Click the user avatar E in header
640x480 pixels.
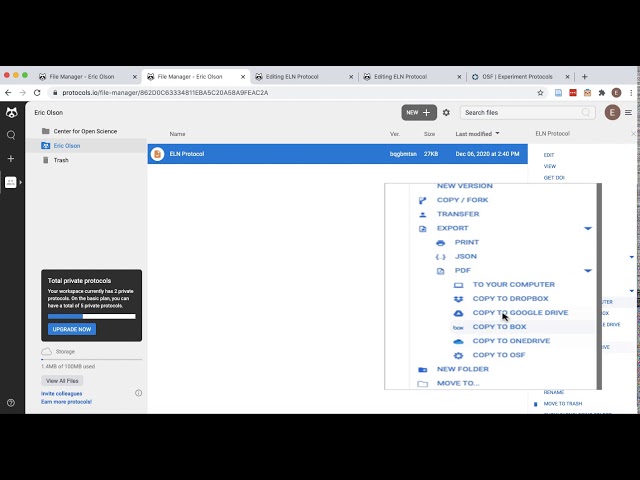click(x=612, y=112)
